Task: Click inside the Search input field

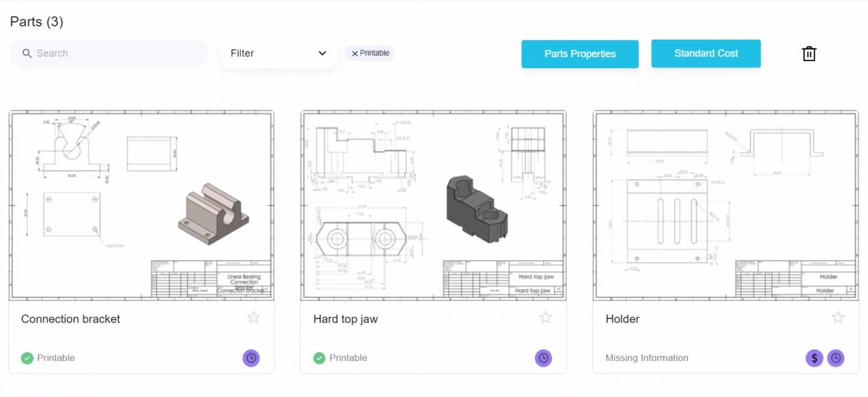Action: pyautogui.click(x=108, y=53)
